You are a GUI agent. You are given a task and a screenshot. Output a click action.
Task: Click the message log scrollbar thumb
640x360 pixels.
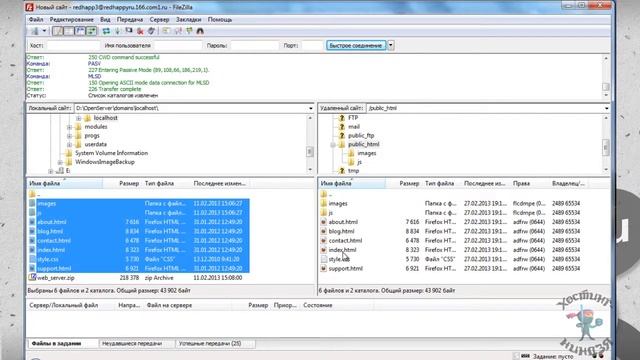click(x=606, y=87)
